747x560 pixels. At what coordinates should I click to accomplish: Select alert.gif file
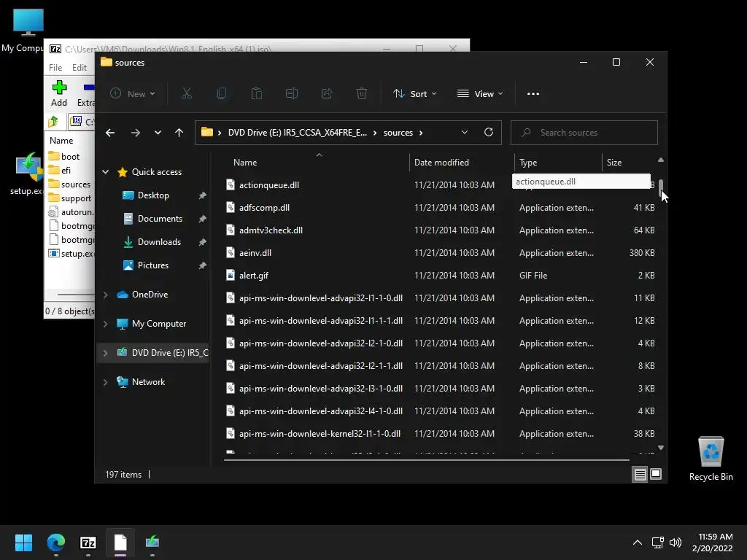[254, 276]
